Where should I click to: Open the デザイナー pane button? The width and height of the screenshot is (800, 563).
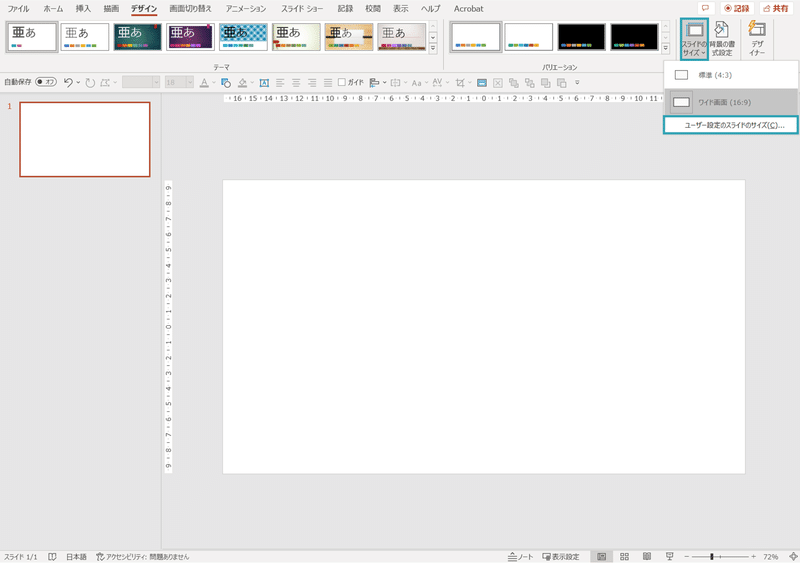(x=757, y=39)
